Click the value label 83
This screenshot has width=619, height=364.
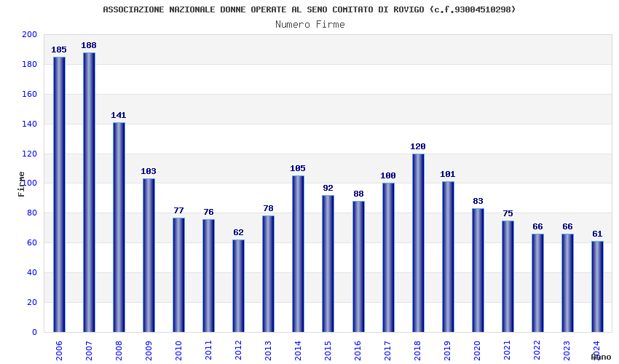[478, 202]
